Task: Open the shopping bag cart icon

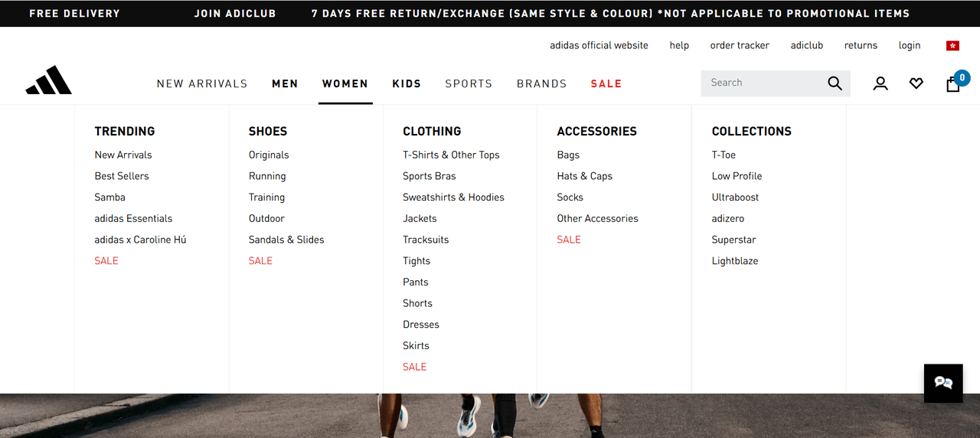Action: coord(953,83)
